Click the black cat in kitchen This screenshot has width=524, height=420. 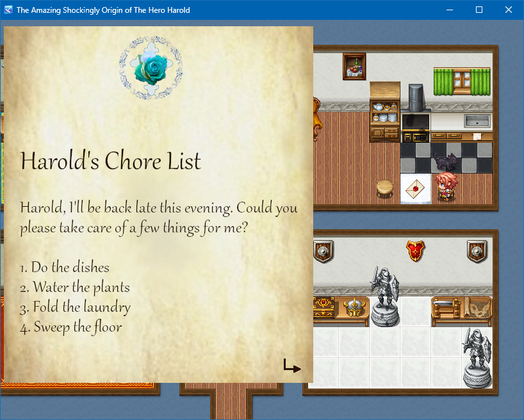point(446,161)
